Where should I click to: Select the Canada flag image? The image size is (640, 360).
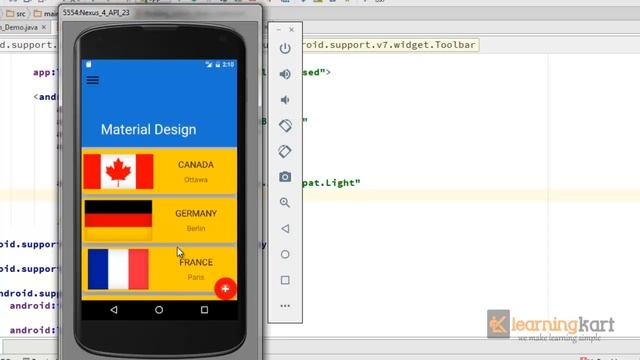click(118, 171)
